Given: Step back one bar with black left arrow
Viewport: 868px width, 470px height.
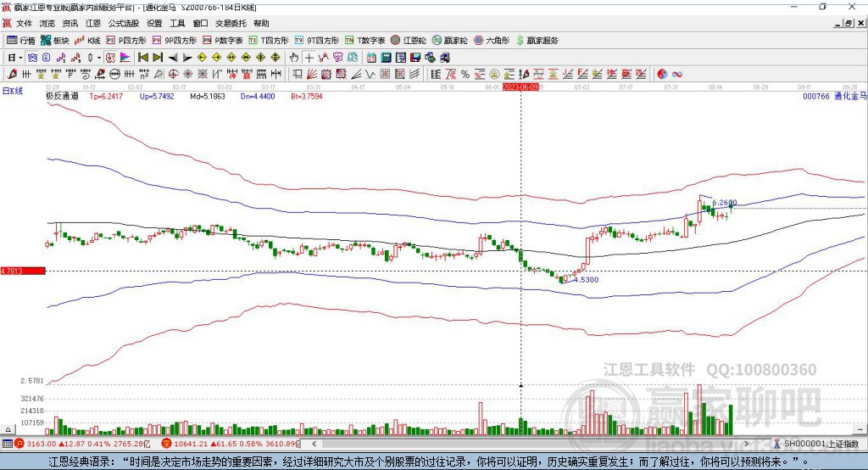Looking at the screenshot, I should 173,58.
